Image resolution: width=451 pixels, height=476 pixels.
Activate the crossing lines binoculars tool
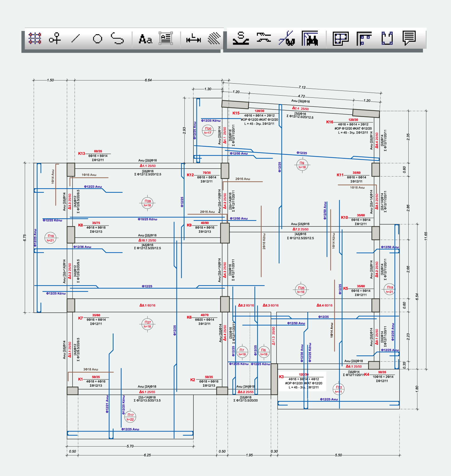pyautogui.click(x=287, y=38)
